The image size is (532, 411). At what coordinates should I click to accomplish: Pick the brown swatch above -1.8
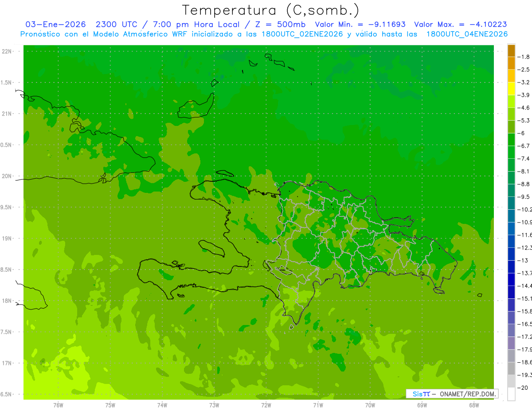pos(511,51)
